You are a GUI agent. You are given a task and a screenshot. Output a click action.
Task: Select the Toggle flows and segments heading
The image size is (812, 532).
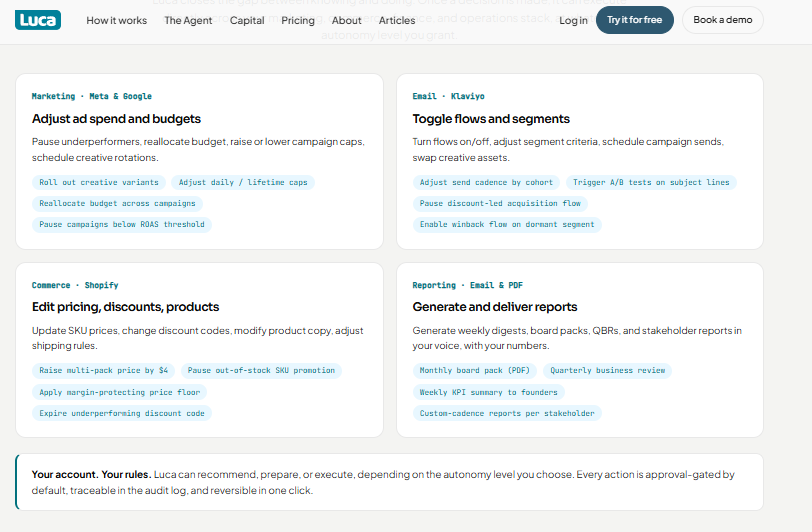click(491, 119)
